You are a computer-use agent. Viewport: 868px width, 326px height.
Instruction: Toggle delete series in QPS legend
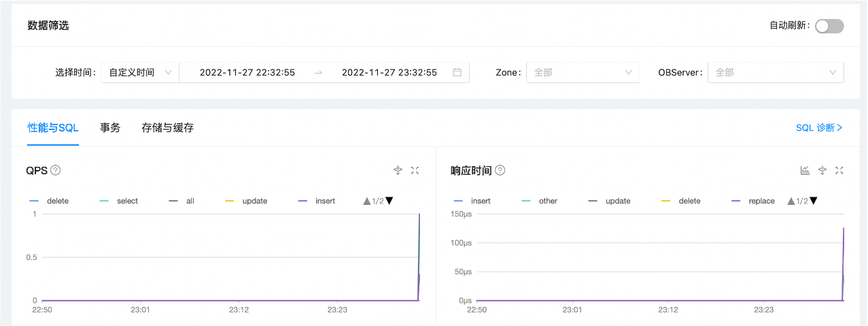(49, 201)
